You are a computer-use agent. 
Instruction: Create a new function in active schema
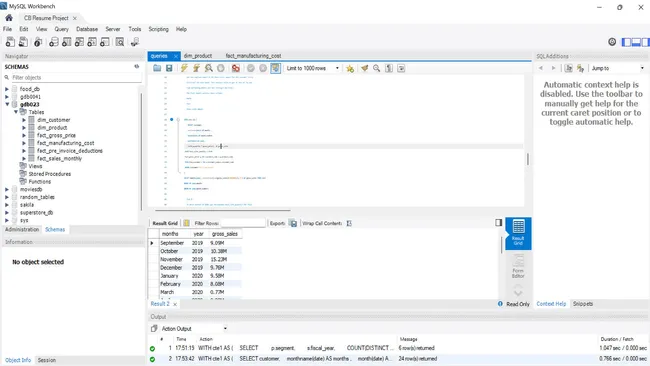[x=105, y=42]
